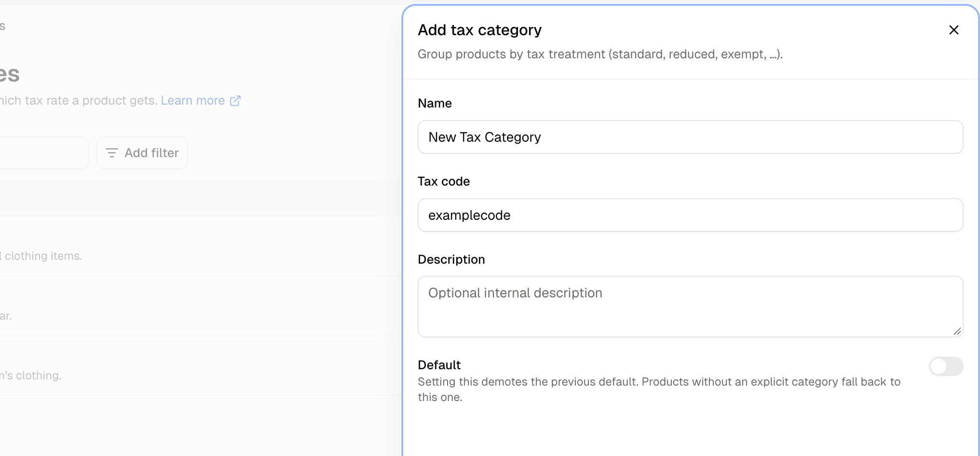Image resolution: width=980 pixels, height=456 pixels.
Task: Click the Default label text
Action: pyautogui.click(x=439, y=365)
